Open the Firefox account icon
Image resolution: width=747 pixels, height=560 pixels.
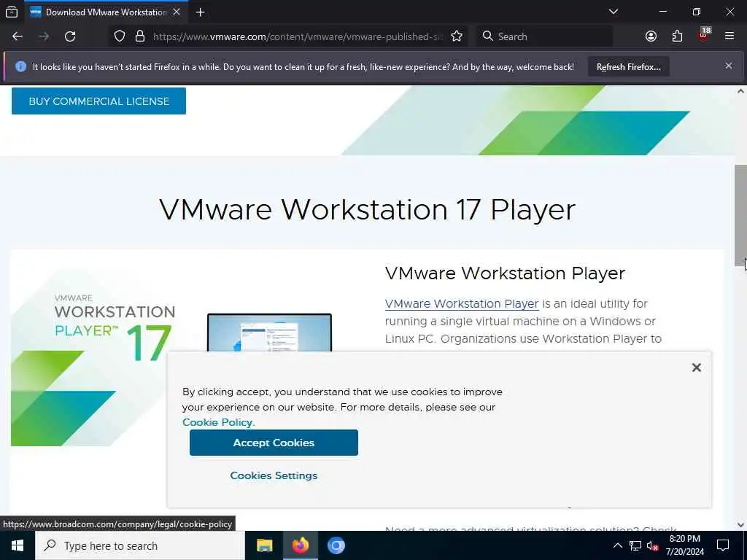coord(651,36)
